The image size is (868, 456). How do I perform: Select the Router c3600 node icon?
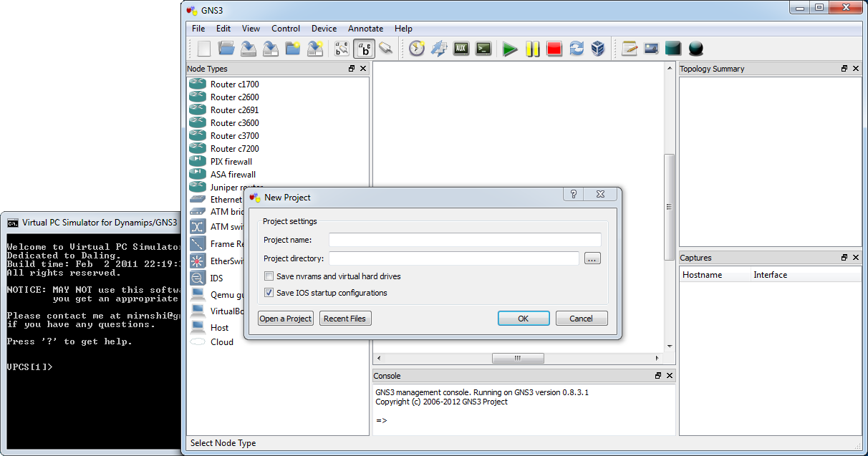click(x=198, y=122)
